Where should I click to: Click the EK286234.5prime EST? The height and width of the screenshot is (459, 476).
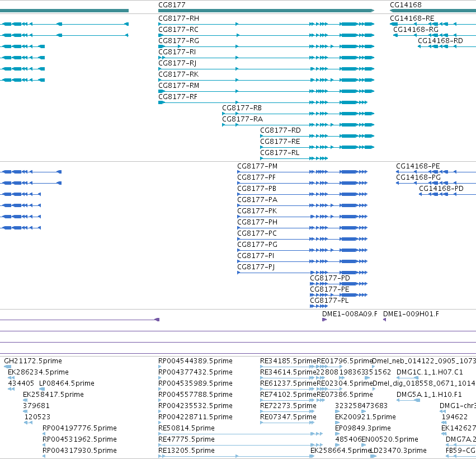coord(38,372)
